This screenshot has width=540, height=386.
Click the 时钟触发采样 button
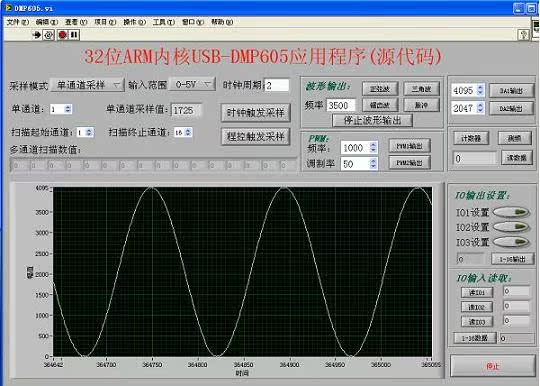(x=256, y=113)
